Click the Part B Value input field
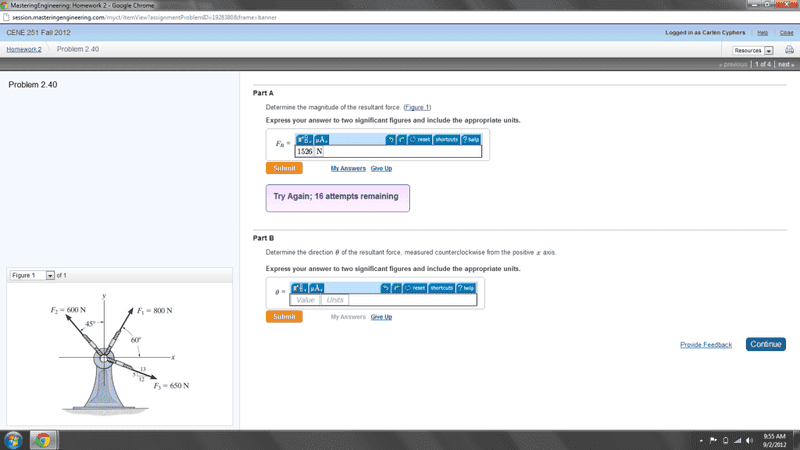This screenshot has height=450, width=800. pyautogui.click(x=305, y=300)
